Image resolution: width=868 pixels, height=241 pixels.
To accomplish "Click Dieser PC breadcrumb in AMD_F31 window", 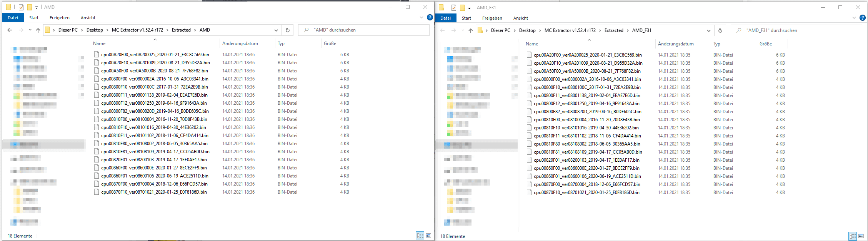I will pos(501,30).
